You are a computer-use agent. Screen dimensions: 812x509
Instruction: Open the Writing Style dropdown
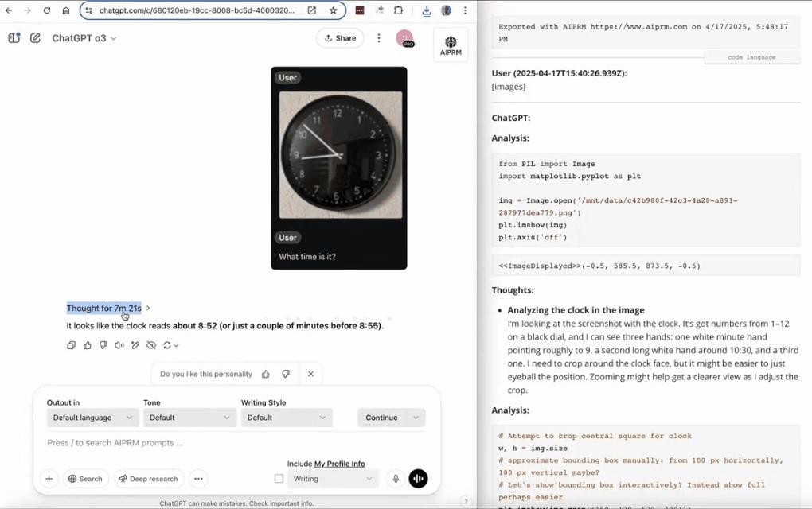click(x=287, y=418)
